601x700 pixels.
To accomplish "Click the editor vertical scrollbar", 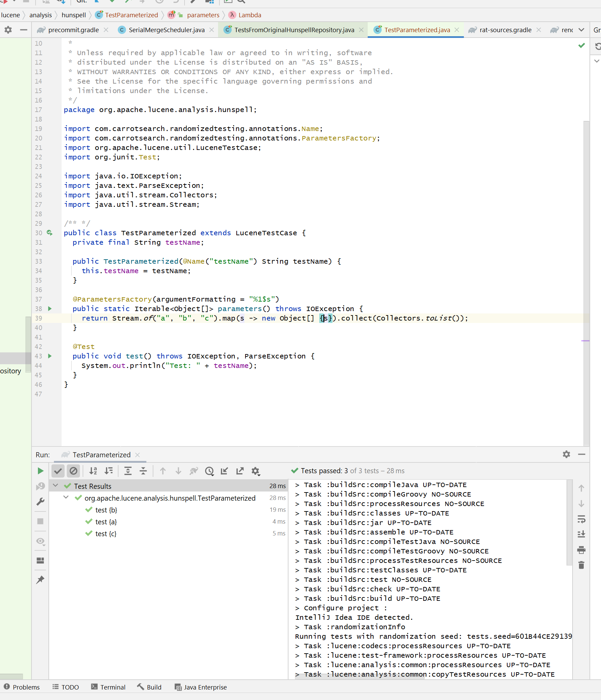I will coord(586,283).
